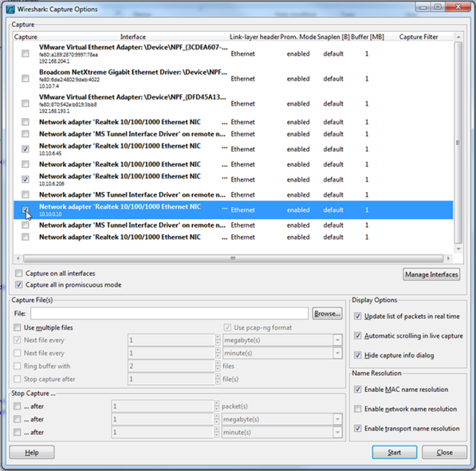Screen dimensions: 476x471
Task: Click the Capture Filter column header
Action: [x=419, y=37]
